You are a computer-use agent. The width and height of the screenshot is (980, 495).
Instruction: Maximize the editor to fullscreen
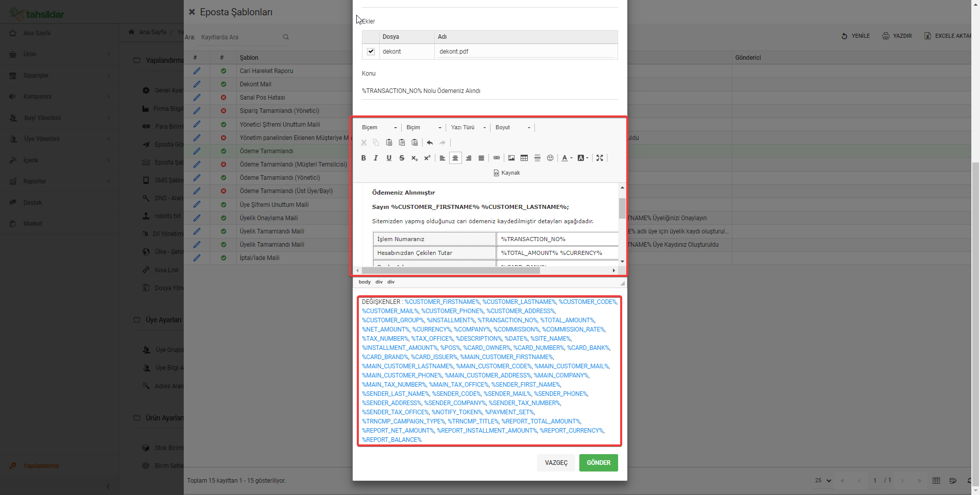[x=600, y=158]
